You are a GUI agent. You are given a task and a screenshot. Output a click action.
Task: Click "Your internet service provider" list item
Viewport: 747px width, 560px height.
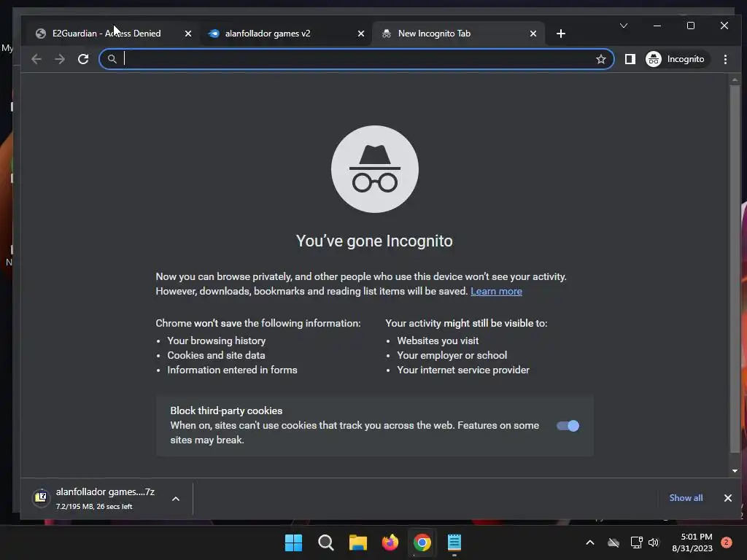[463, 370]
